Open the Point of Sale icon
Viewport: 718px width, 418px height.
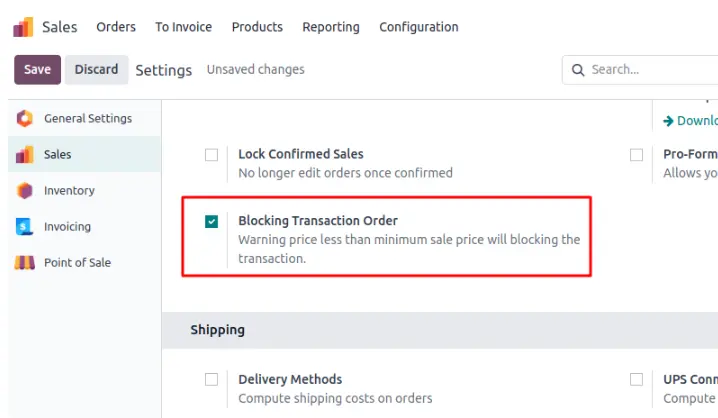click(x=25, y=263)
